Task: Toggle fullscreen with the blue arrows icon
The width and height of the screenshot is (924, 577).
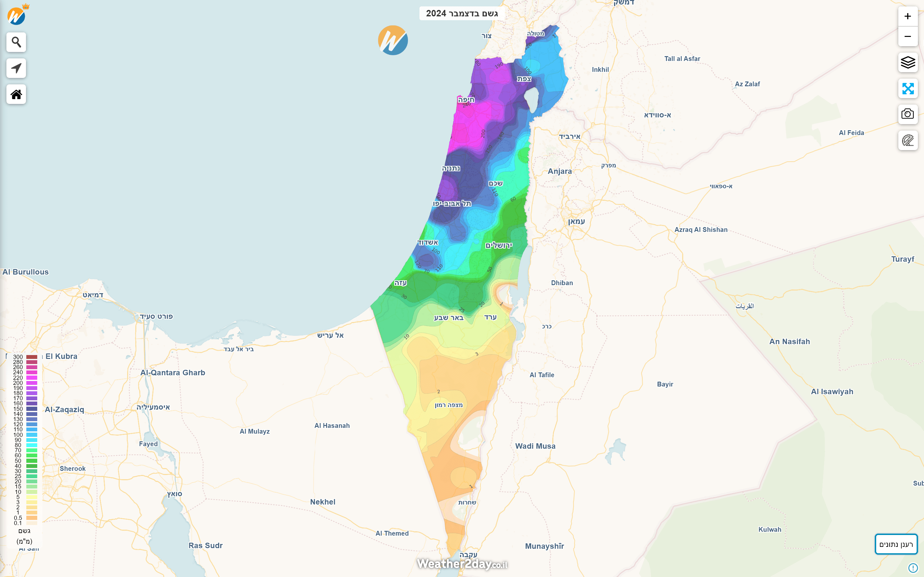Action: point(908,88)
